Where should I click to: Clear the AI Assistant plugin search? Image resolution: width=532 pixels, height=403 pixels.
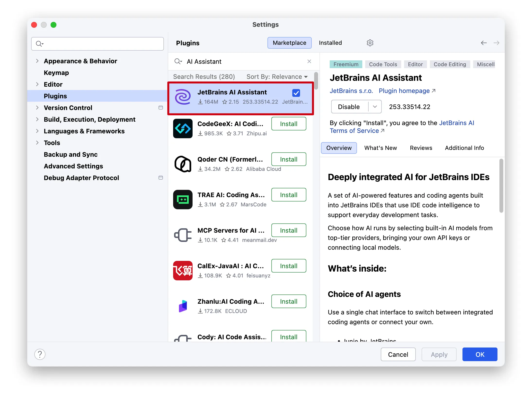pyautogui.click(x=309, y=61)
